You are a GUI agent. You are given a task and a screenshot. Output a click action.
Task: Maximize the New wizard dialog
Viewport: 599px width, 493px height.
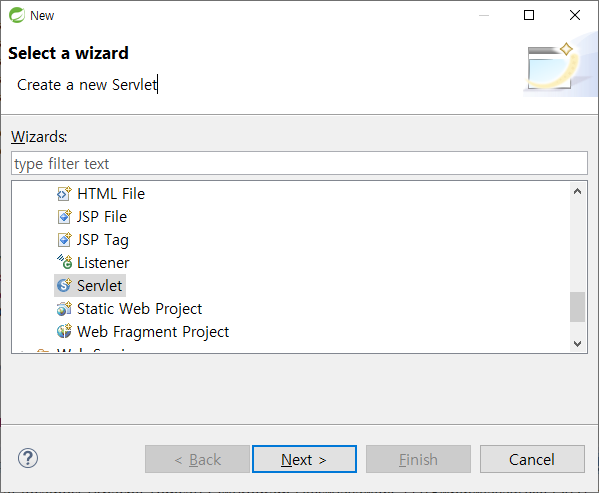click(x=529, y=15)
